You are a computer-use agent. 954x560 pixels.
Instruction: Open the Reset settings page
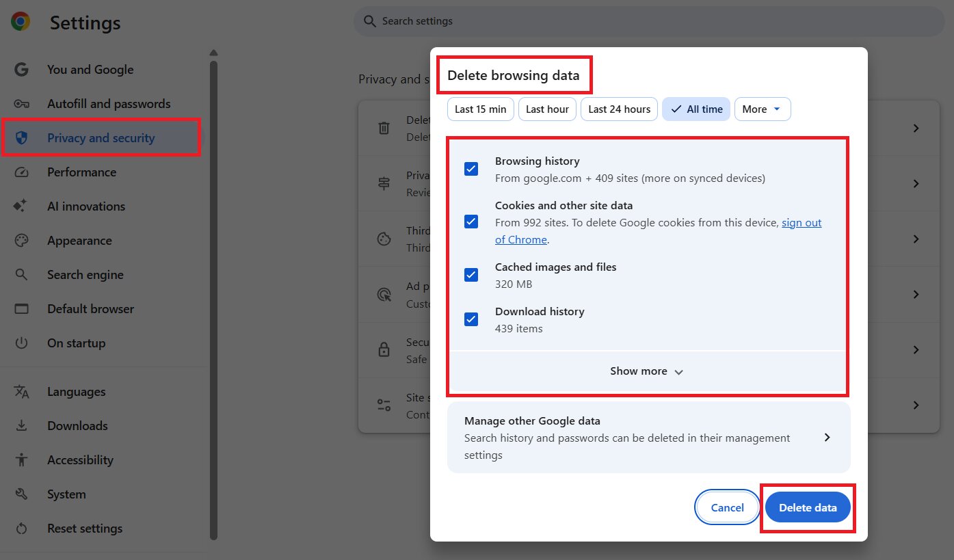pyautogui.click(x=85, y=529)
